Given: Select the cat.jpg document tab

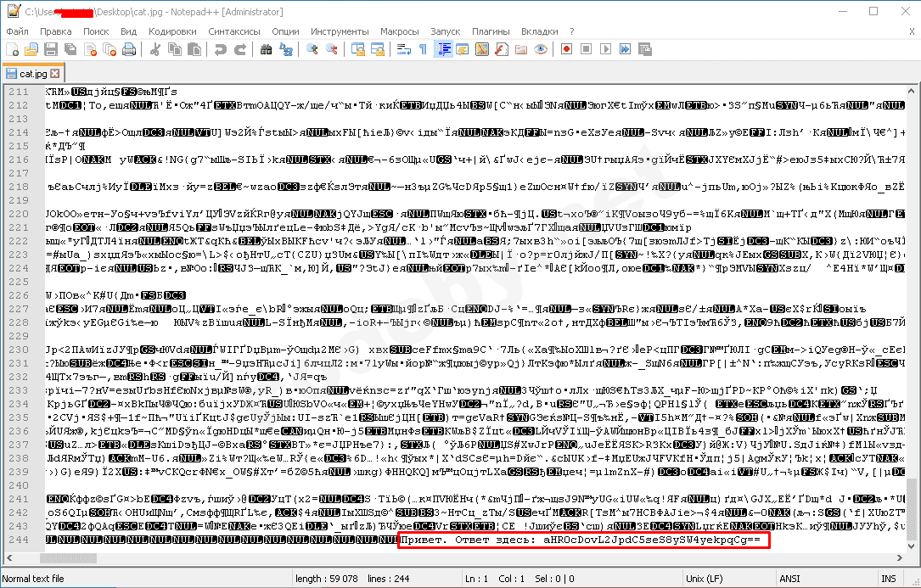Looking at the screenshot, I should (x=33, y=74).
